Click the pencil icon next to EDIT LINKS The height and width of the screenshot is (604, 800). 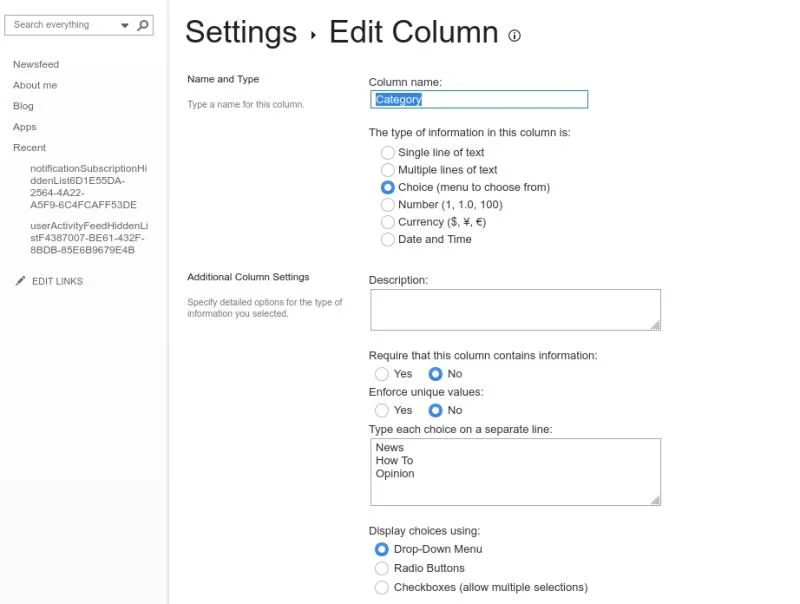20,281
